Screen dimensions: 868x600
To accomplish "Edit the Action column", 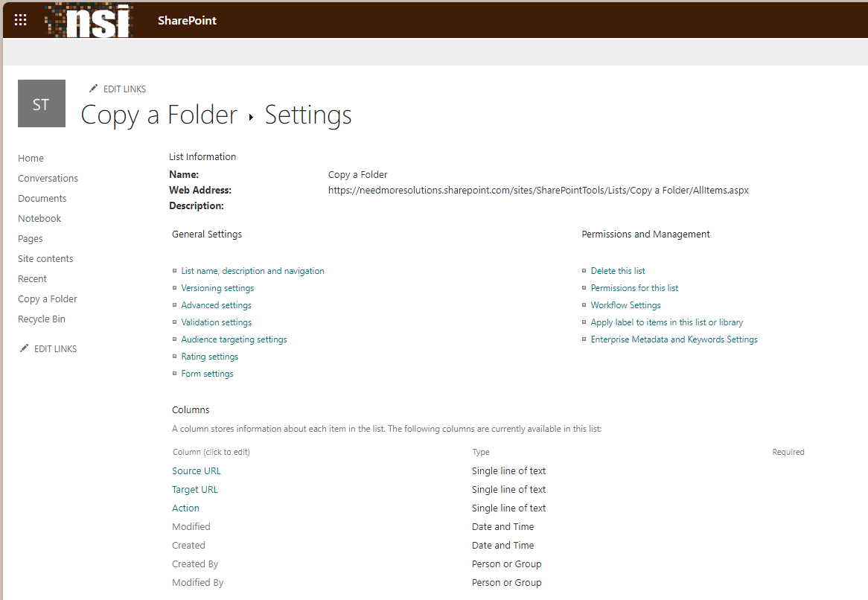I will tap(185, 508).
